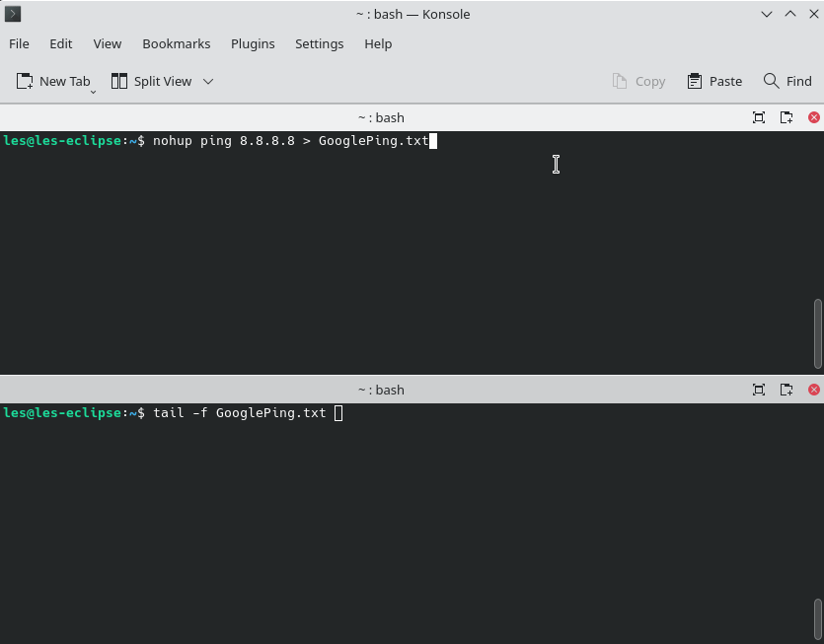824x644 pixels.
Task: Open a new split from top pane header
Action: coord(786,116)
